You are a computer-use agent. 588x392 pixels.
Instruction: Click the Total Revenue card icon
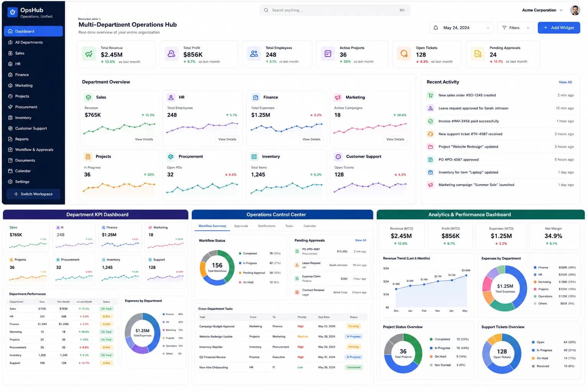point(89,54)
